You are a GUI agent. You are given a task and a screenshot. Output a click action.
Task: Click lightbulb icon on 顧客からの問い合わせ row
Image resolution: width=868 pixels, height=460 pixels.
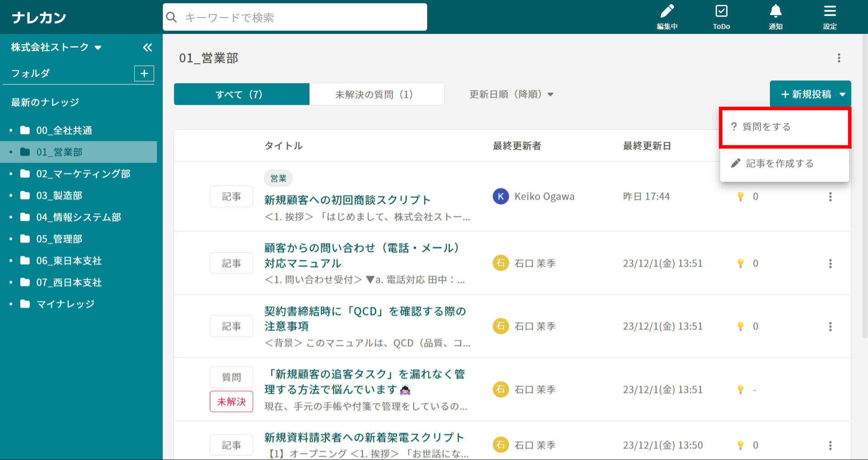pos(741,263)
